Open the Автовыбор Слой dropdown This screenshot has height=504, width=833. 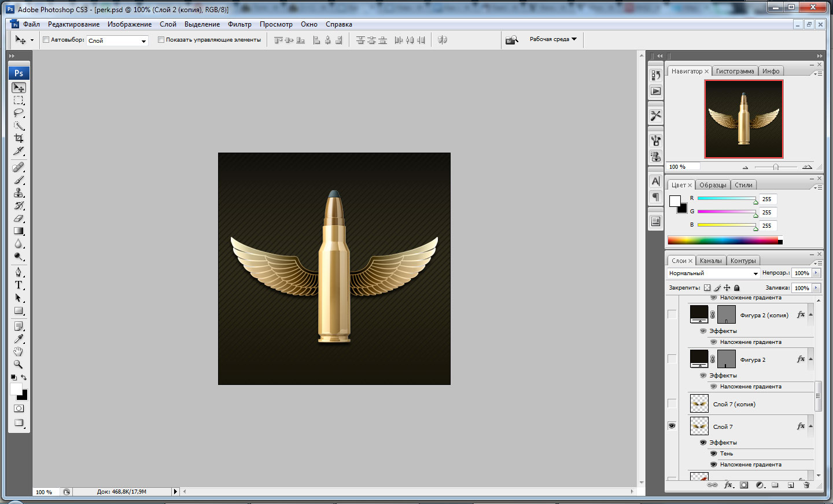[x=117, y=40]
